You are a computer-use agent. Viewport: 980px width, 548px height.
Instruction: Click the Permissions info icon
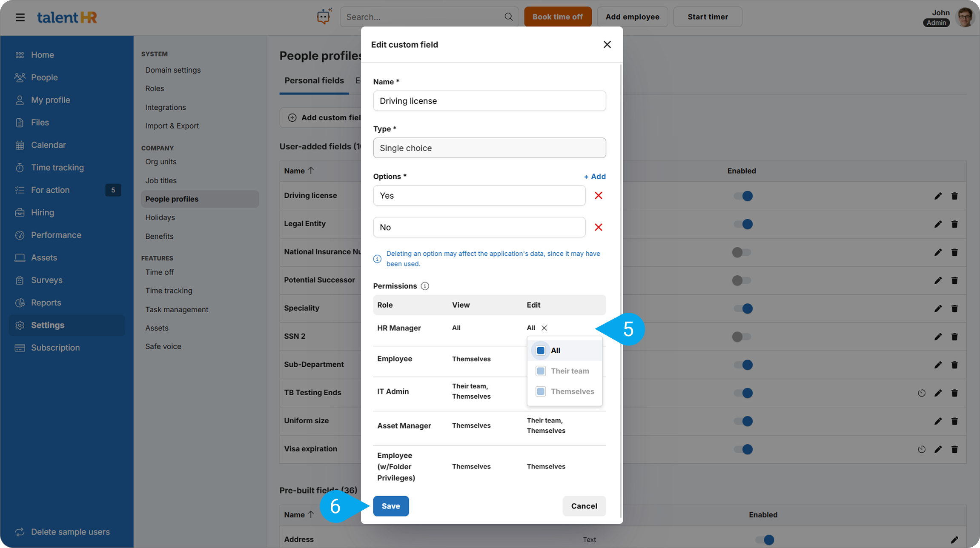click(424, 286)
